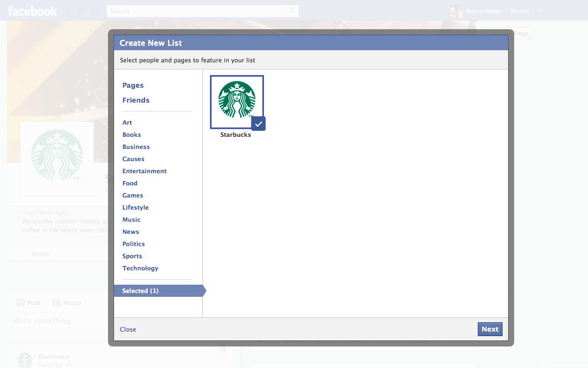Open the account dropdown arrow beside Home
588x368 pixels.
[540, 12]
